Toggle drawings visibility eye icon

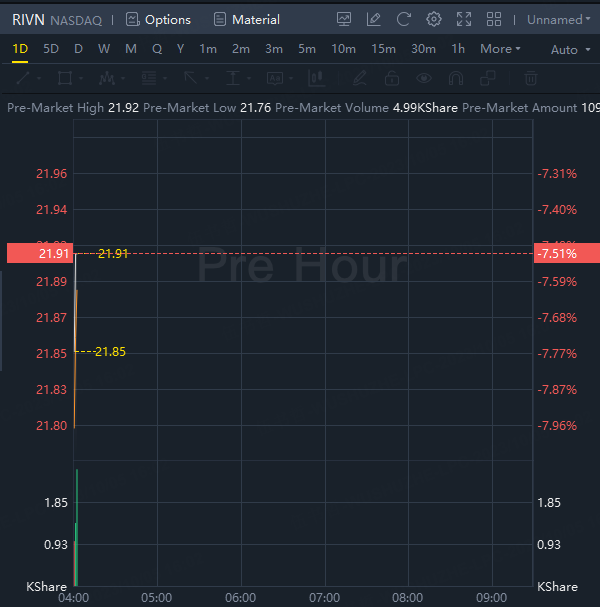pos(425,78)
